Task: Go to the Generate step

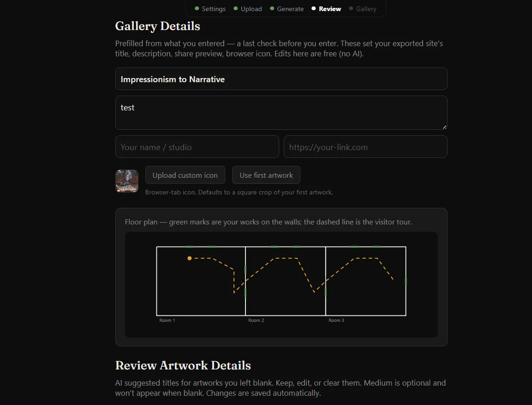Action: [x=287, y=9]
